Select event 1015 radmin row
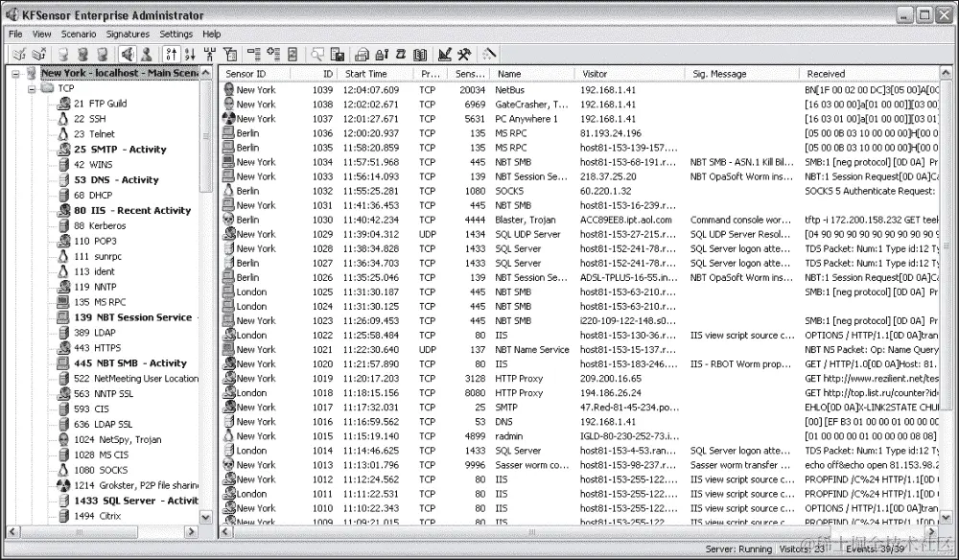Viewport: 959px width, 560px height. (580, 436)
